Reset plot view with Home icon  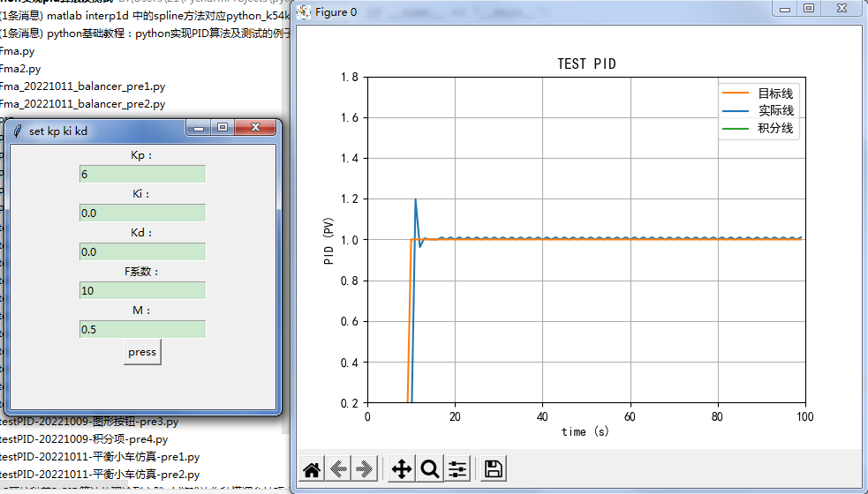[311, 469]
